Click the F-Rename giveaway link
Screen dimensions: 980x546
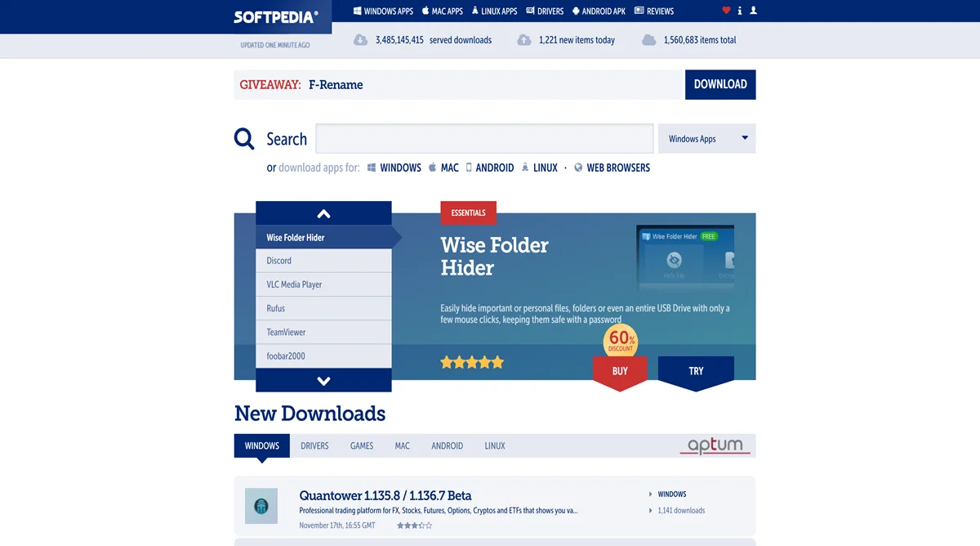(x=336, y=85)
